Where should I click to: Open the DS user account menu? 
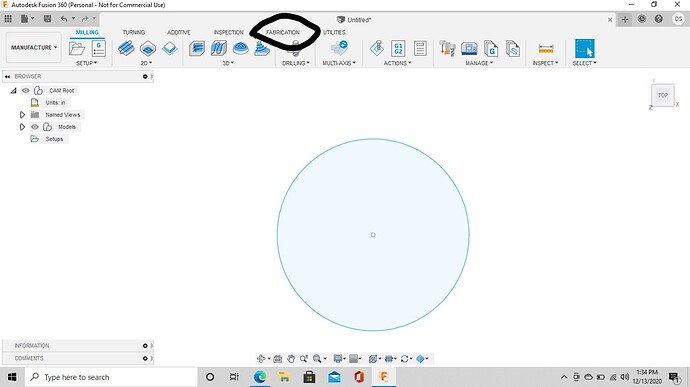(x=678, y=19)
